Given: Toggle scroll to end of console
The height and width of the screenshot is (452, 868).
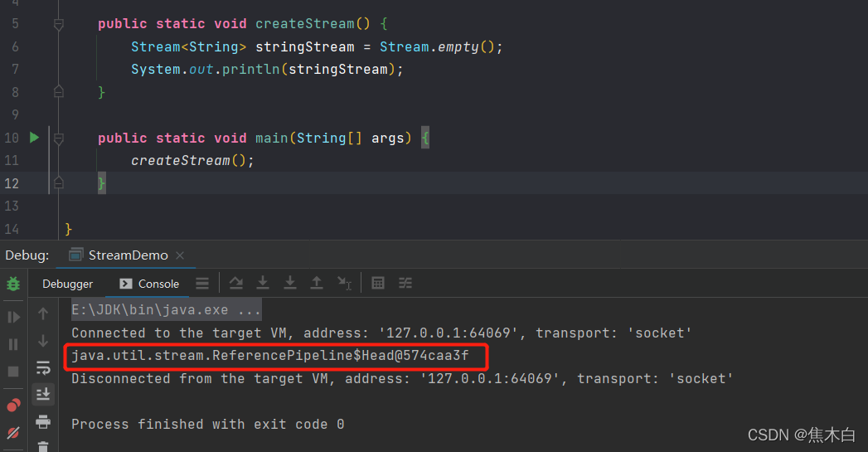Looking at the screenshot, I should click(43, 394).
